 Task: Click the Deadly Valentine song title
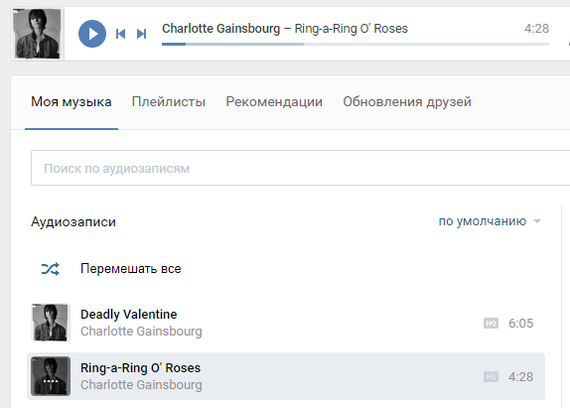[129, 314]
